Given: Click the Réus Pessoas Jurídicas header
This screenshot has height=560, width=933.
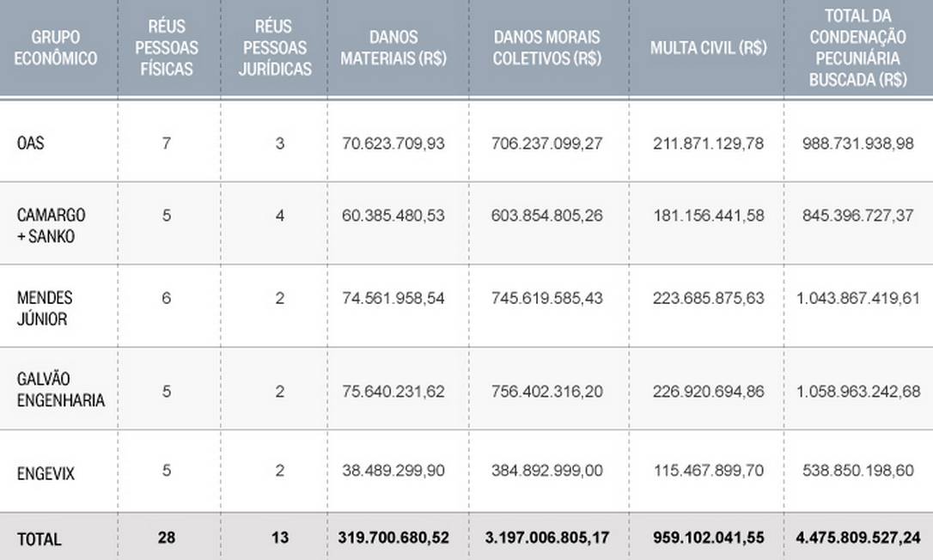Looking at the screenshot, I should click(275, 48).
